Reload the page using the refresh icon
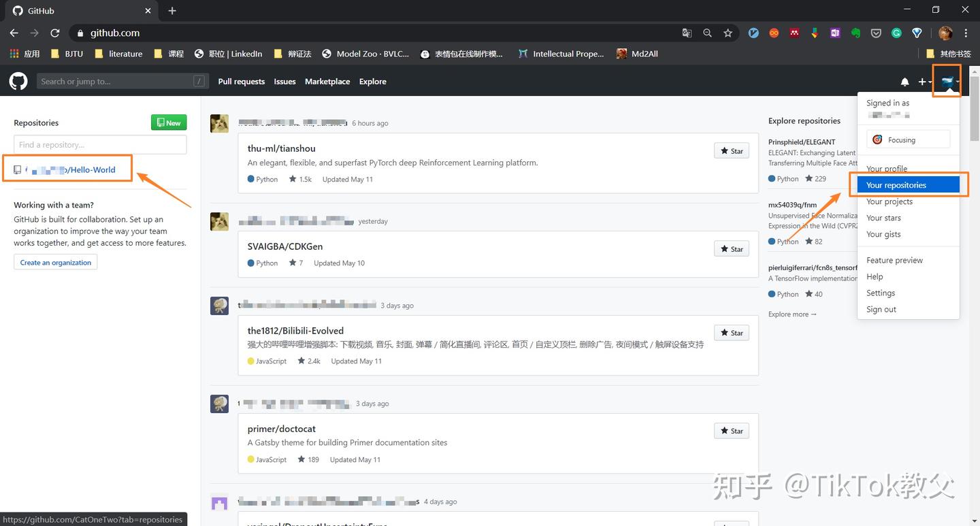Screen dimensions: 980x526 (x=55, y=33)
